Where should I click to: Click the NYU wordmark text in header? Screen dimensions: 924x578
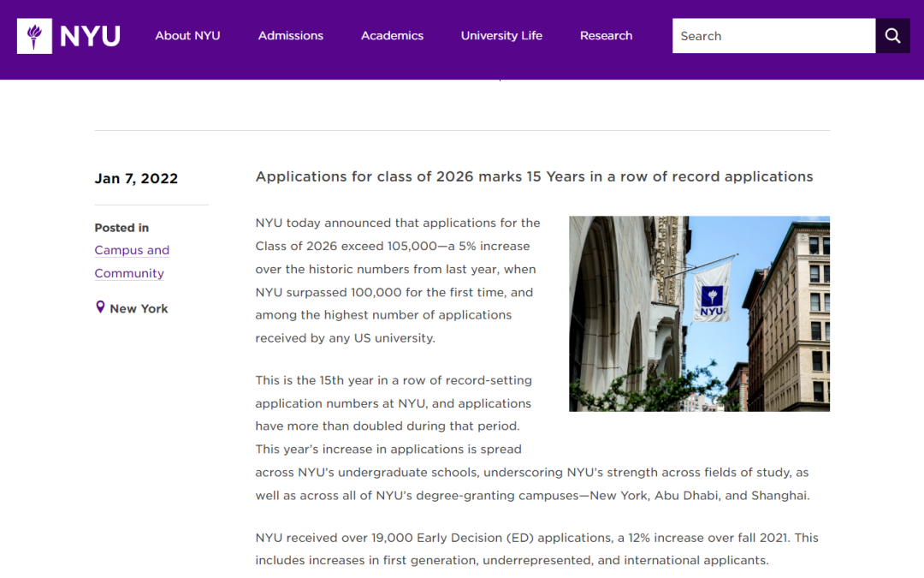coord(90,36)
